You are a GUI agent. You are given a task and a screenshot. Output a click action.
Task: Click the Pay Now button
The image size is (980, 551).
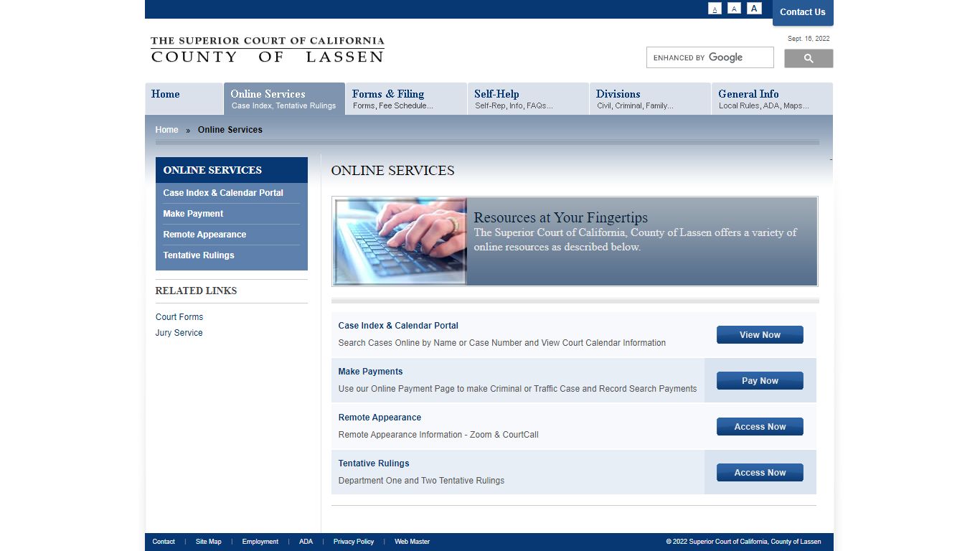coord(760,381)
